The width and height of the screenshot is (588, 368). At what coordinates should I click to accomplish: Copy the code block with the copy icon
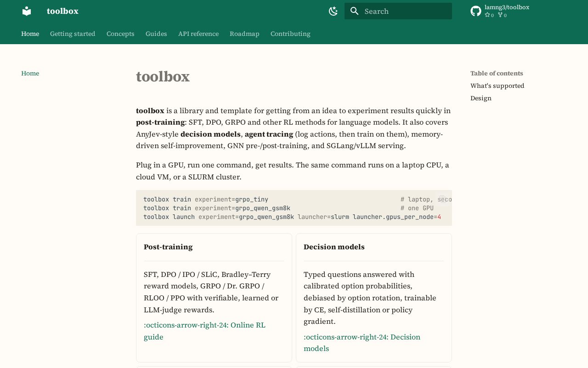coord(442,199)
